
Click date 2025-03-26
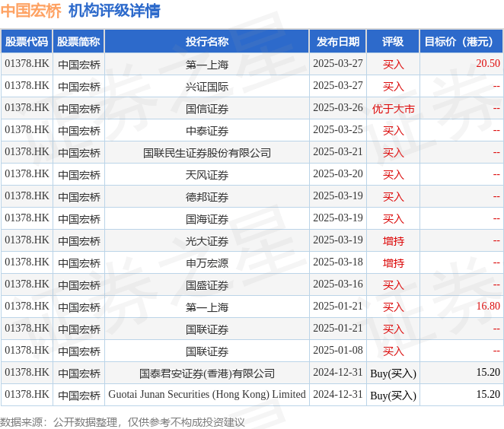338,107
